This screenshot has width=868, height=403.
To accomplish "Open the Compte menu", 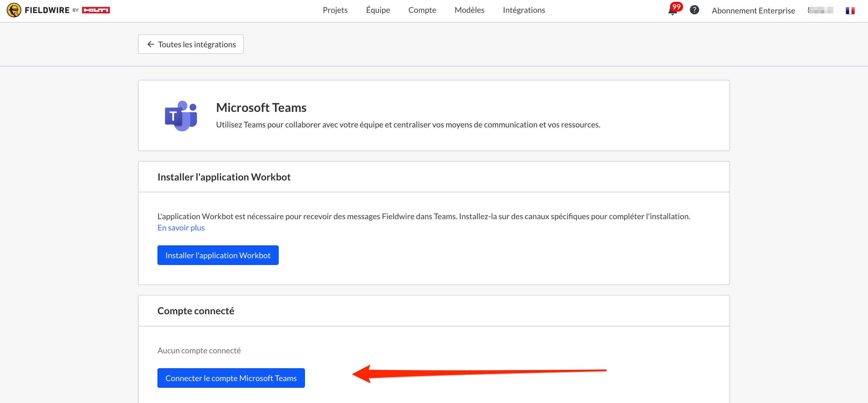I will [422, 10].
